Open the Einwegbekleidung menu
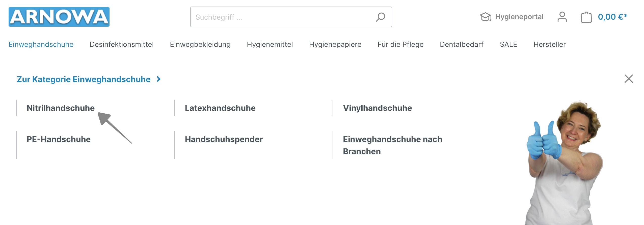This screenshot has height=225, width=644. coord(200,44)
